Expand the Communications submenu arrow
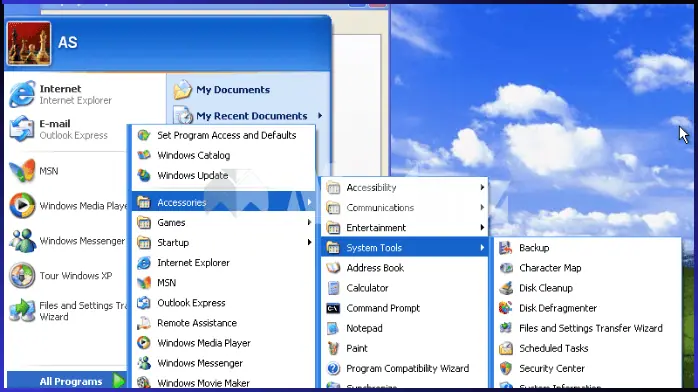 click(x=482, y=208)
